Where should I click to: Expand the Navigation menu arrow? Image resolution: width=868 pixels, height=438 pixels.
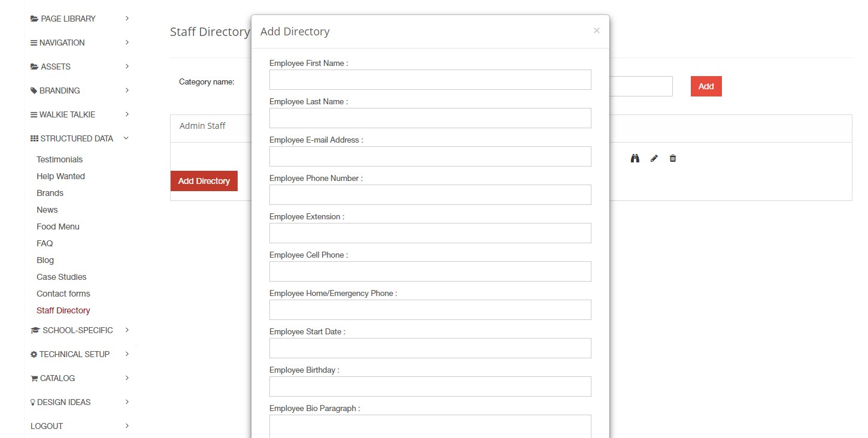(127, 43)
